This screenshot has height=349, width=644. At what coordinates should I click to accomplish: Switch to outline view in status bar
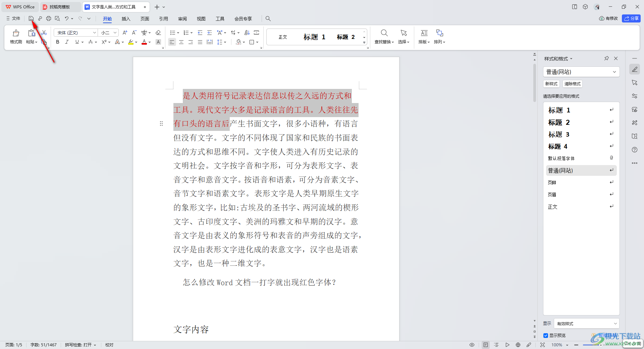496,345
